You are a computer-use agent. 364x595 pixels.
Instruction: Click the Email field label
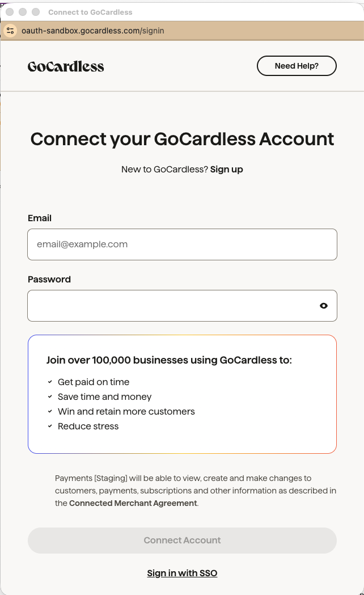40,218
